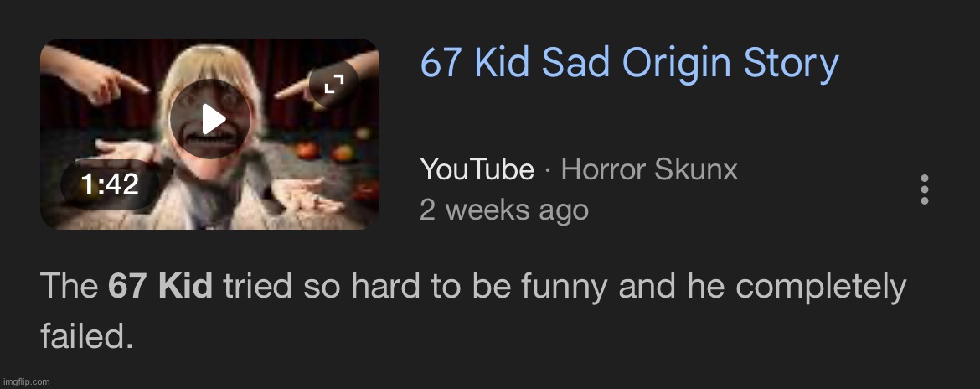
Task: Click the "2 weeks ago" upload date
Action: (x=504, y=210)
